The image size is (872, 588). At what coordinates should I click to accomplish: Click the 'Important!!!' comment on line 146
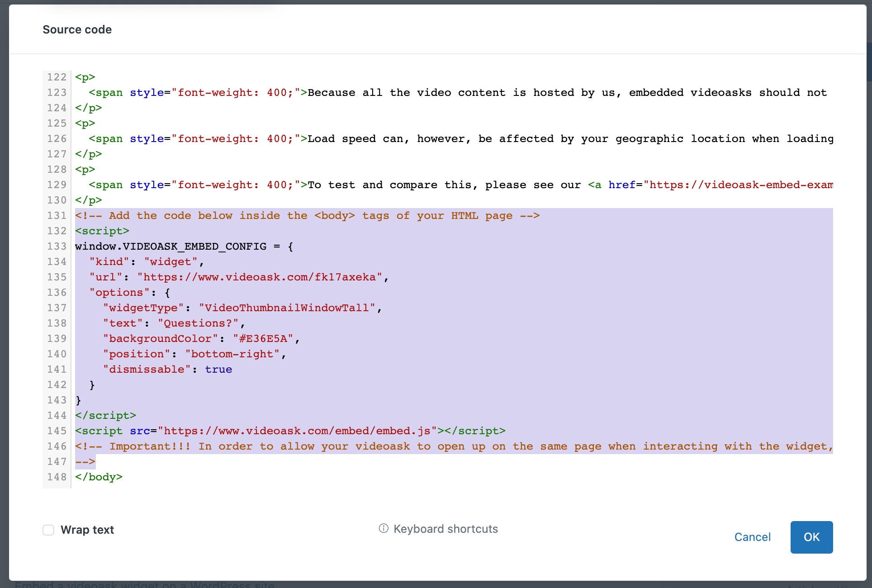[x=454, y=446]
